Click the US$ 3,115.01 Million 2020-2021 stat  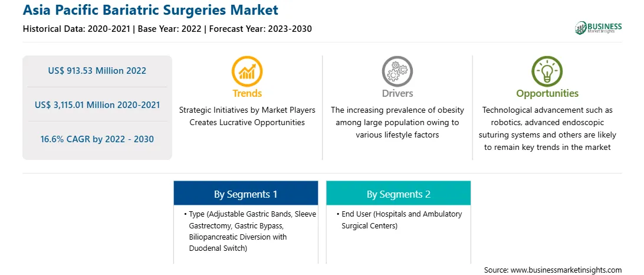click(97, 105)
